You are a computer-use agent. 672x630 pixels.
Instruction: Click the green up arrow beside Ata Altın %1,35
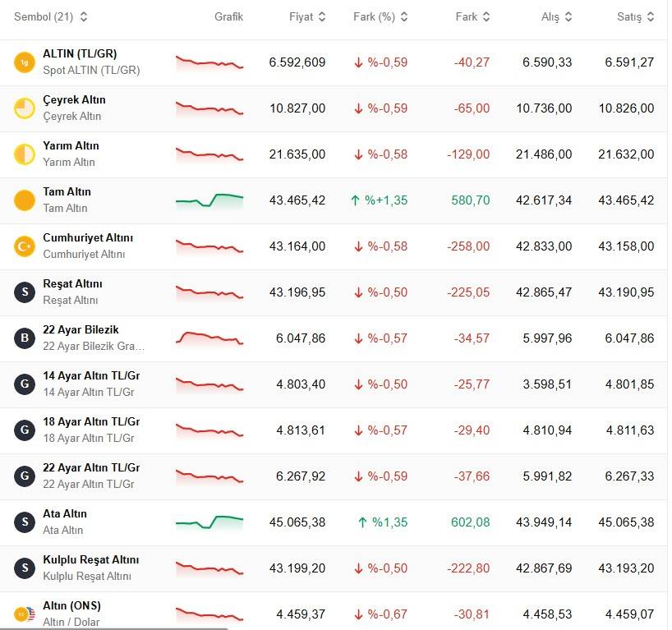click(x=362, y=522)
